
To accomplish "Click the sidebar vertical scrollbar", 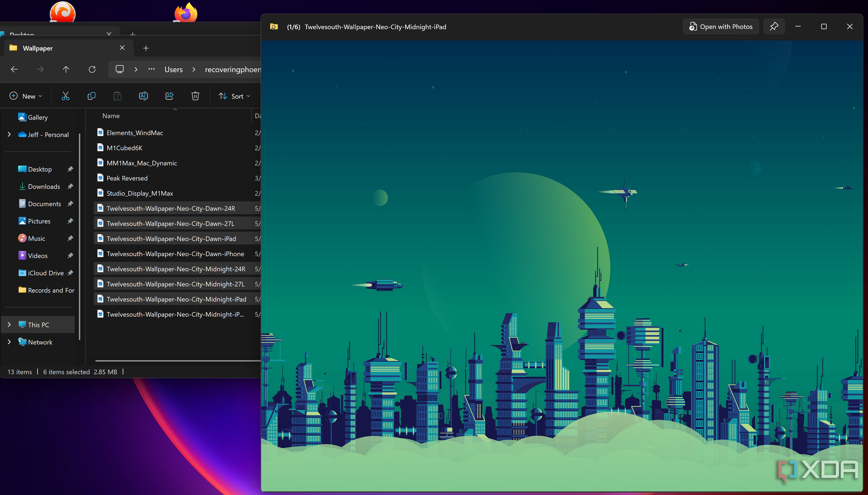I will (x=79, y=237).
